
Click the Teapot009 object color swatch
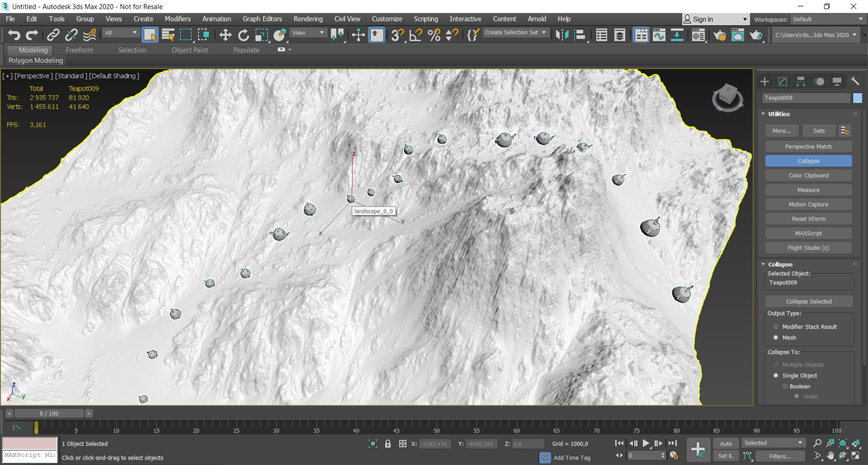tap(857, 98)
